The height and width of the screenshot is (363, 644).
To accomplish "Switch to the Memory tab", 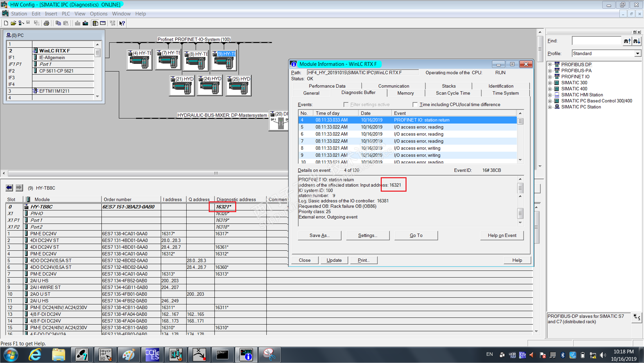I will point(405,93).
